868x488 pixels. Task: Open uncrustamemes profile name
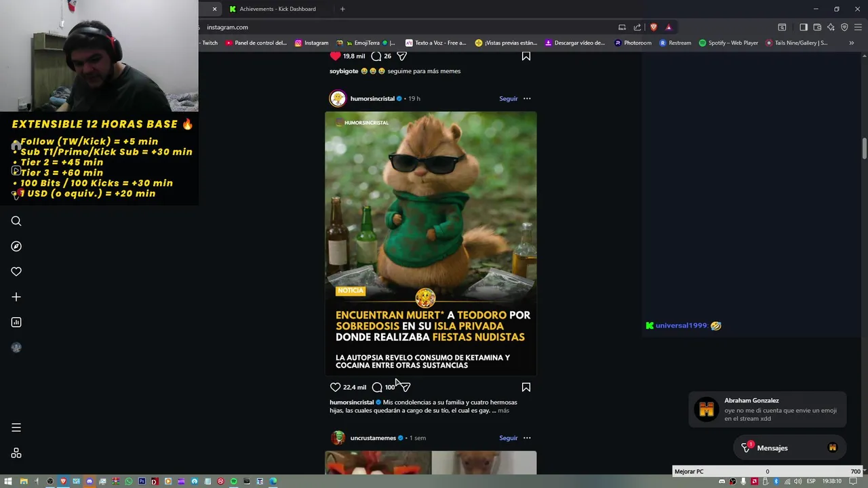click(373, 438)
